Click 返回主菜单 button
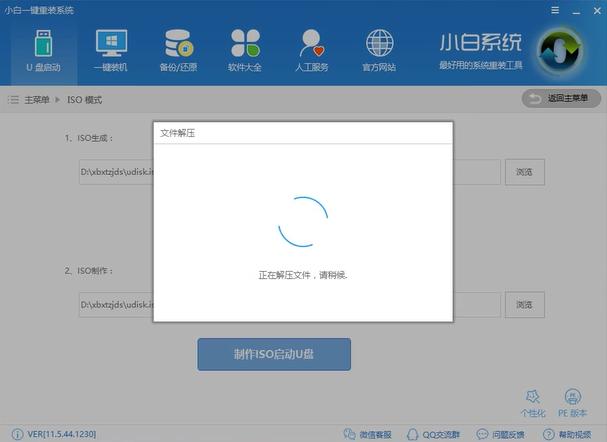The width and height of the screenshot is (607, 442). 561,99
